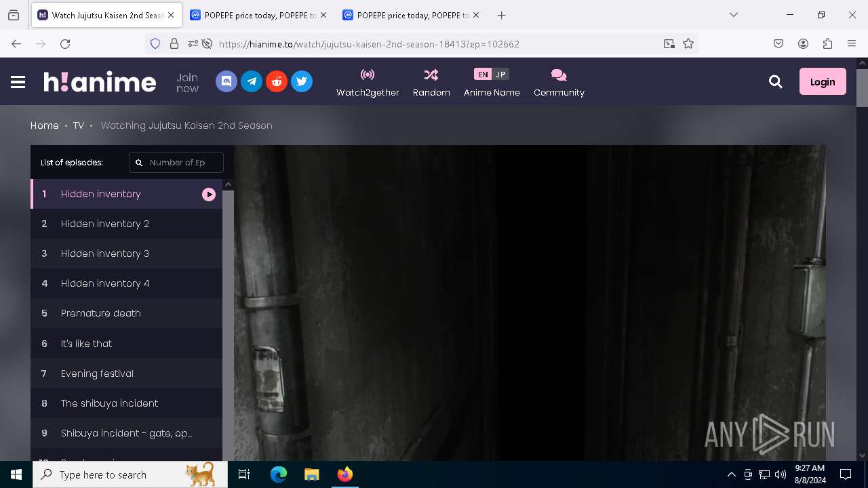Open the list all tabs dropdown
This screenshot has height=488, width=868.
733,15
